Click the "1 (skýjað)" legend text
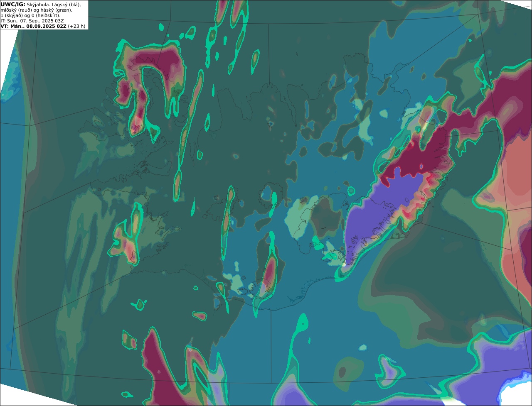The width and height of the screenshot is (532, 406). 12,15
